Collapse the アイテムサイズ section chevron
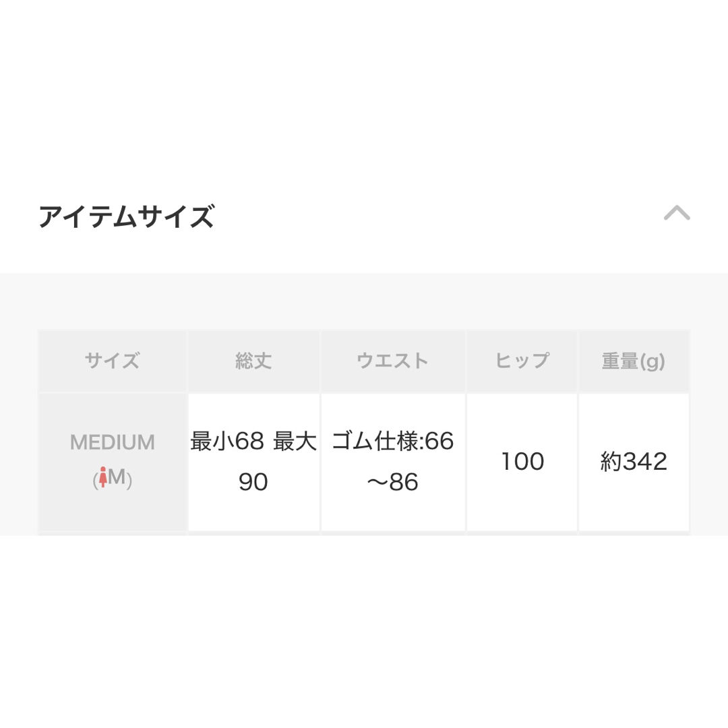 click(x=677, y=213)
